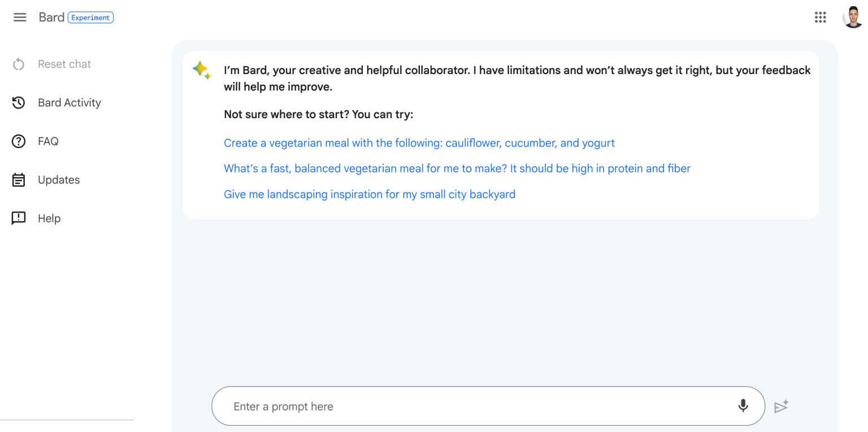Click the Help feedback bubble icon
The image size is (868, 432).
[19, 218]
